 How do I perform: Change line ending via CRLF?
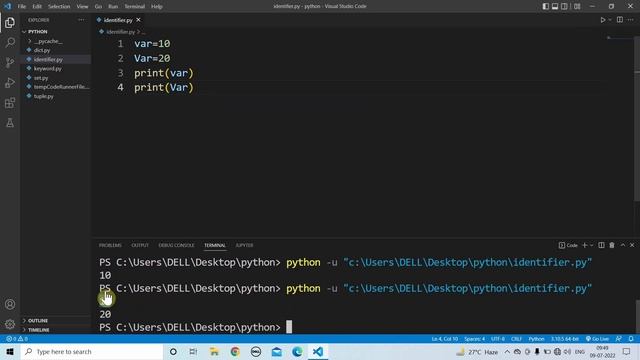point(516,339)
